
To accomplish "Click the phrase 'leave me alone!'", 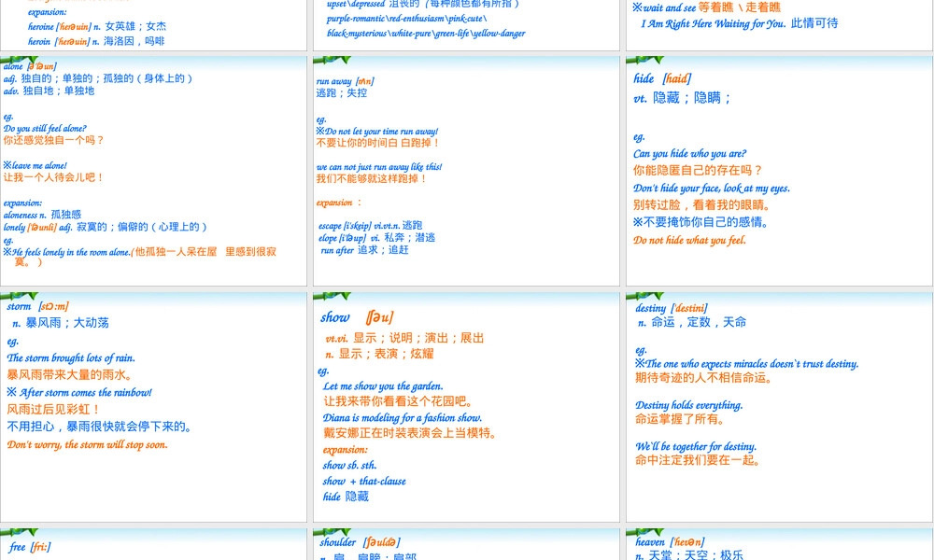I will pos(39,165).
